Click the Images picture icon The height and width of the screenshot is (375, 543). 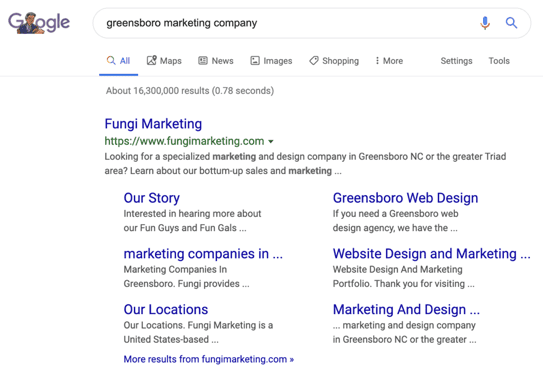[x=255, y=61]
